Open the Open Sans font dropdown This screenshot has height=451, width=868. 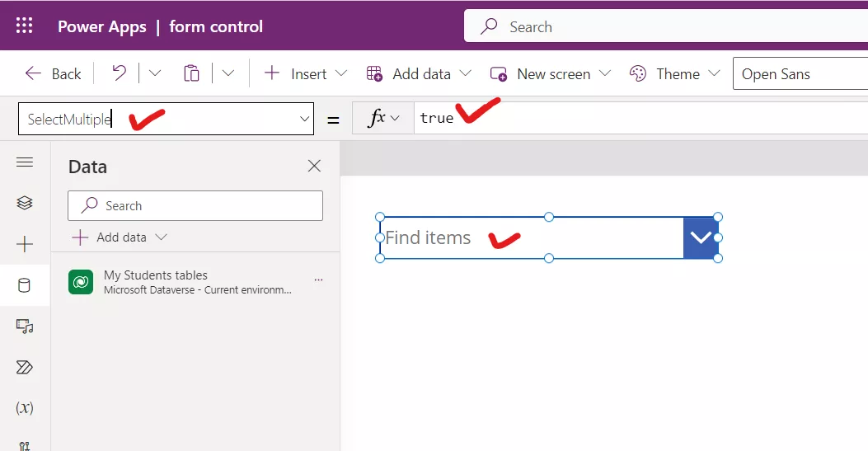click(800, 73)
